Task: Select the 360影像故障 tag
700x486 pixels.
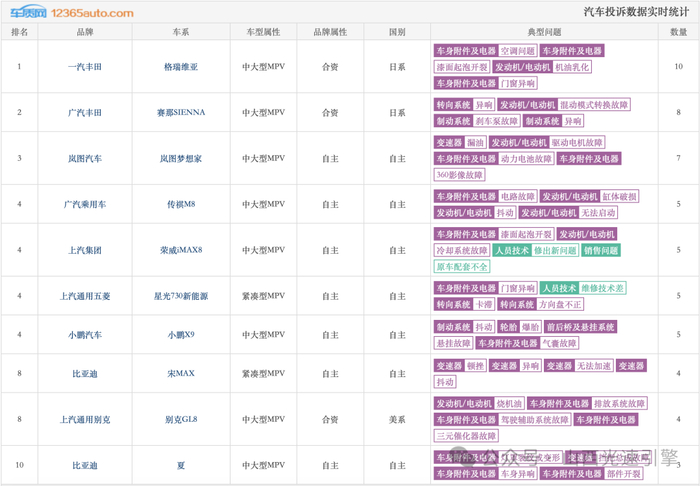Action: (459, 175)
